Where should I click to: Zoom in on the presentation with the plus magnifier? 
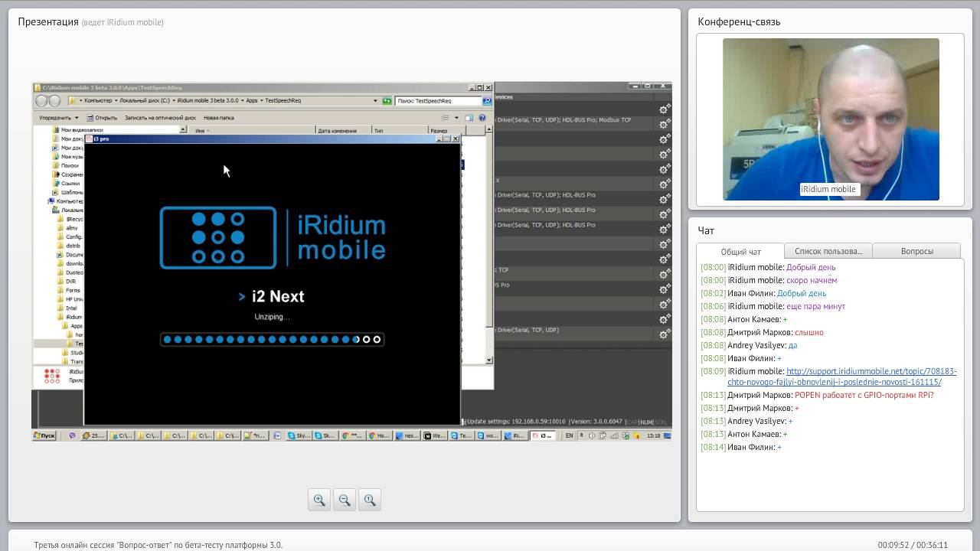coord(319,500)
